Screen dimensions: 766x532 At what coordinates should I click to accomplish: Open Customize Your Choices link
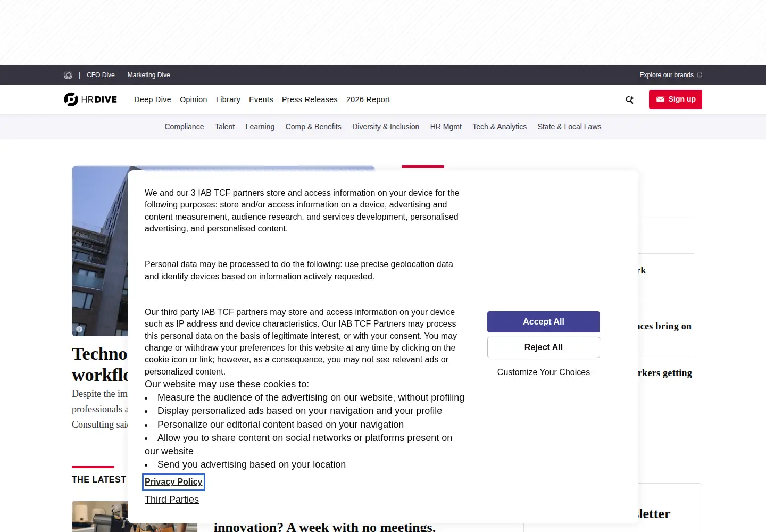click(544, 372)
